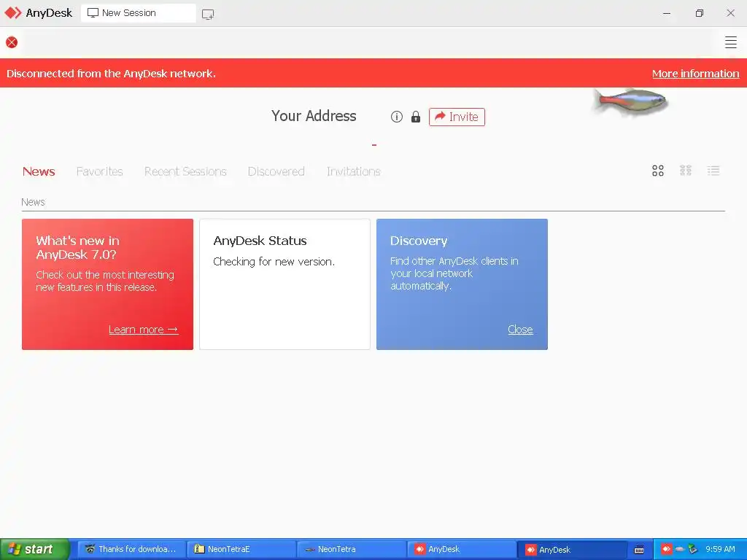Open the Invitations tab
The height and width of the screenshot is (560, 747).
point(354,171)
